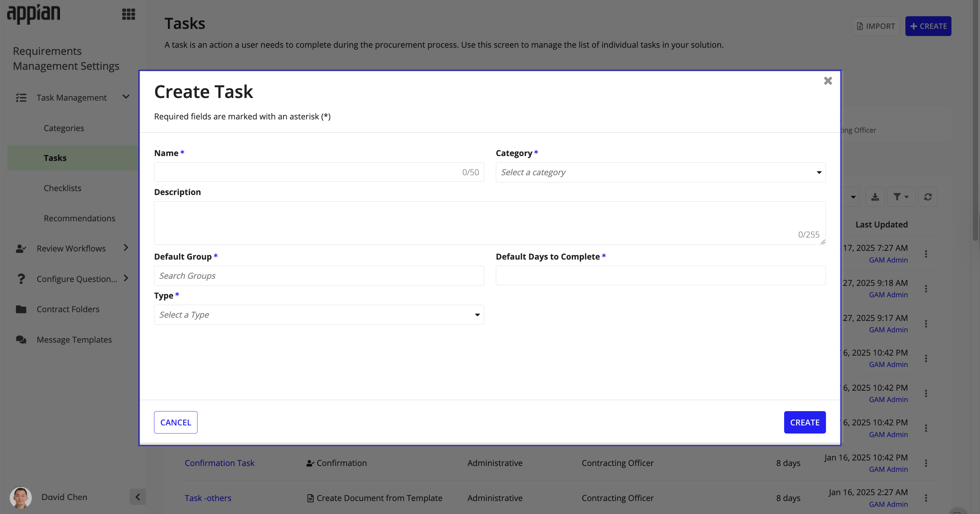This screenshot has height=514, width=980.
Task: Expand the Configure Question section
Action: [126, 278]
